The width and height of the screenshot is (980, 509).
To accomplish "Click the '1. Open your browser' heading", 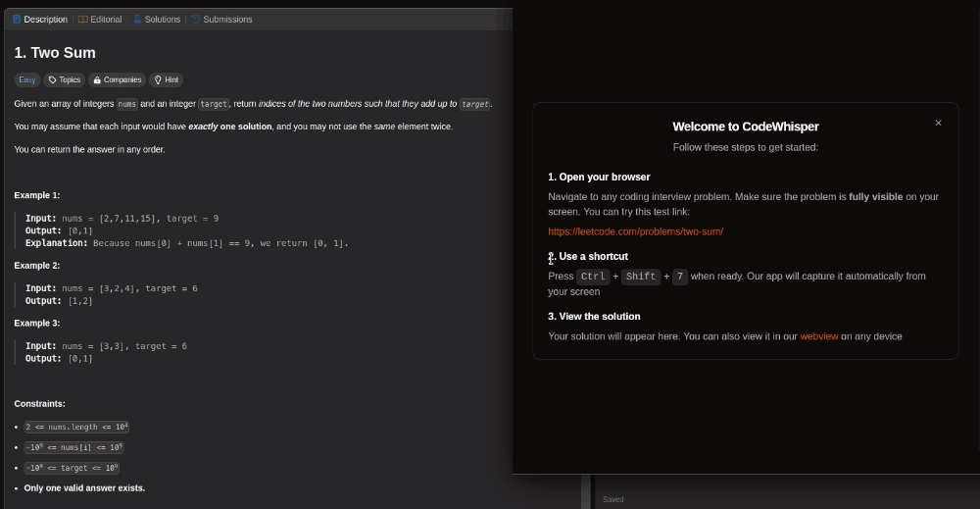I will click(599, 177).
